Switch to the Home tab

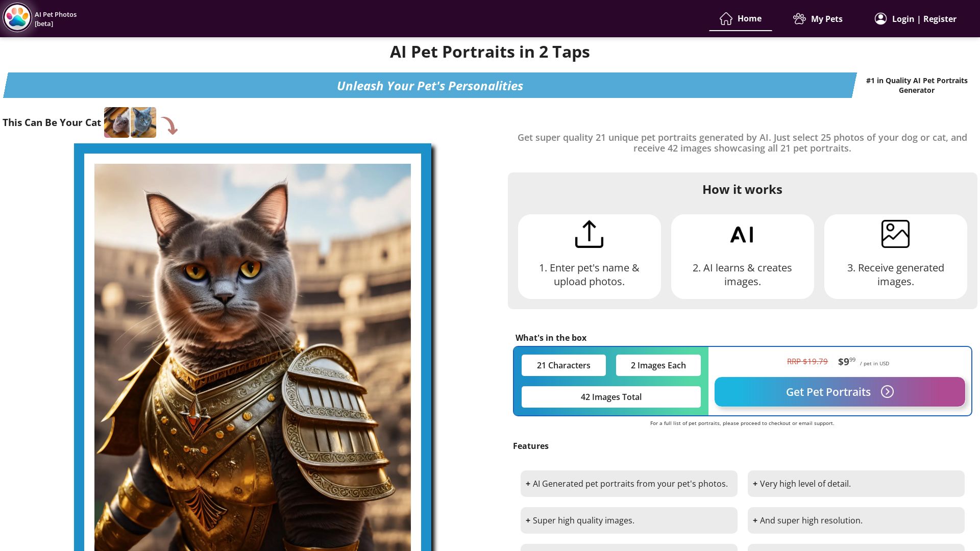pyautogui.click(x=749, y=18)
